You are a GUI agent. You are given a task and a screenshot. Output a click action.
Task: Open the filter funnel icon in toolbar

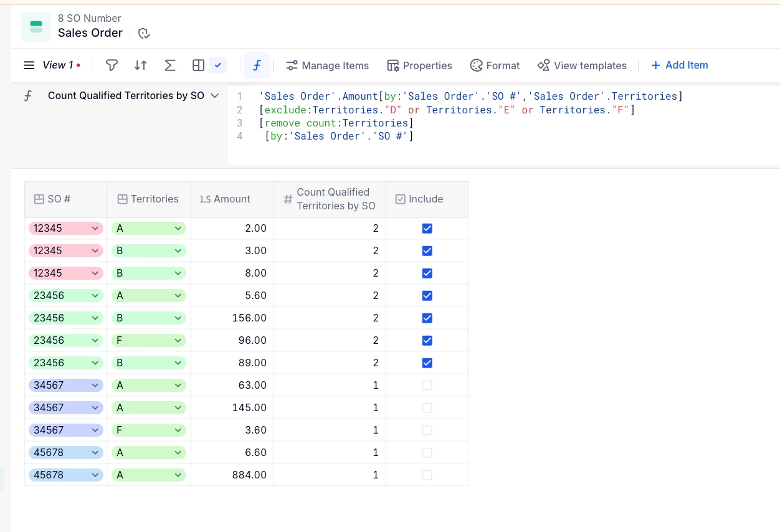(112, 65)
